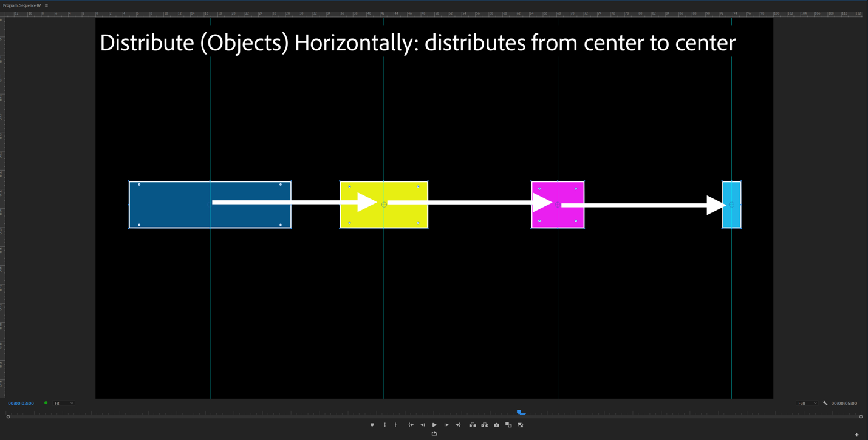The image size is (868, 440).
Task: Enable Comparison View
Action: 508,425
